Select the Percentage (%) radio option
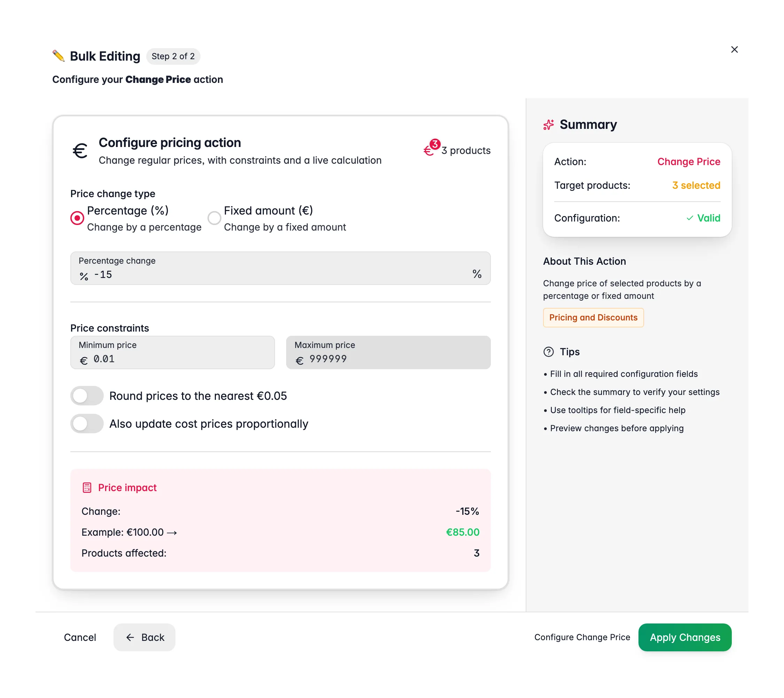The image size is (784, 698). coord(77,218)
